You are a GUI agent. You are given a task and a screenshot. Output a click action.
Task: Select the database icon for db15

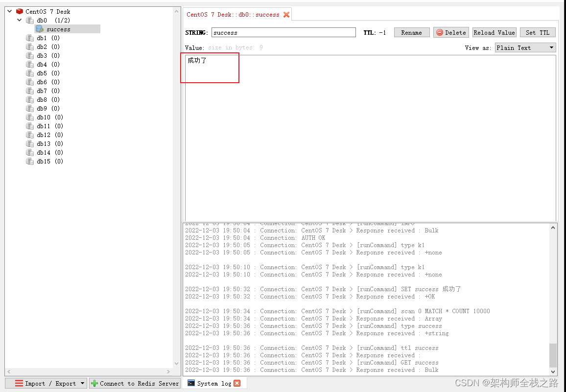coord(30,161)
